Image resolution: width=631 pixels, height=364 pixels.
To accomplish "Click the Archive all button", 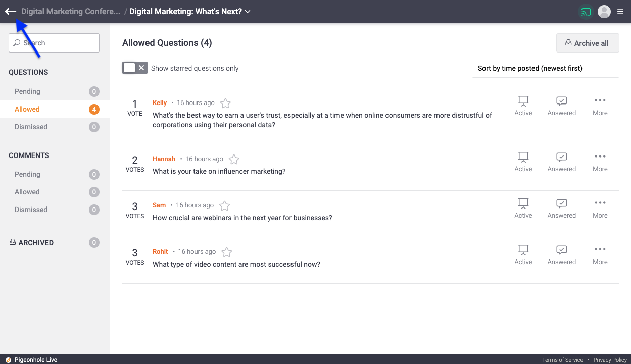I will (x=587, y=43).
